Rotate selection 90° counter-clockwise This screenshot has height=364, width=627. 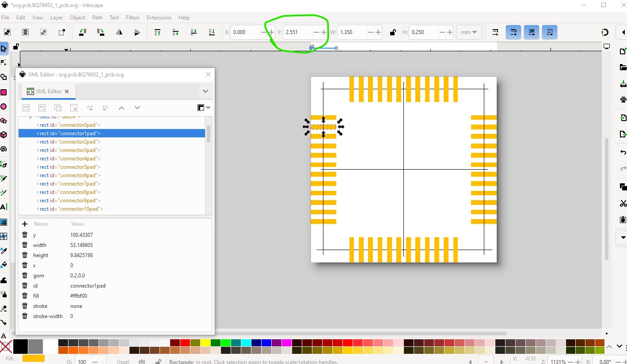click(83, 32)
